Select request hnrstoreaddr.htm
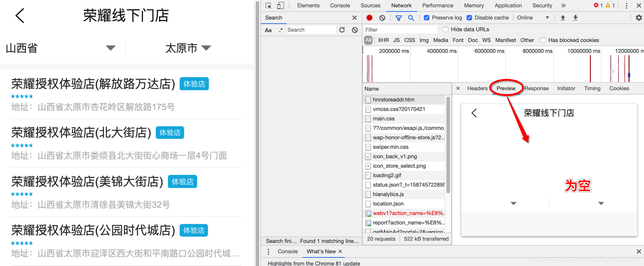 coord(405,100)
